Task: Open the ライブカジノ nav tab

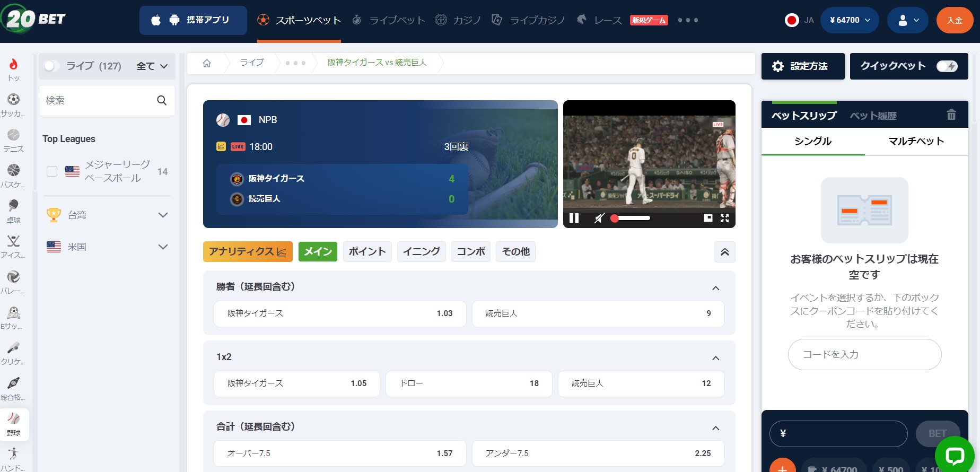Action: [x=528, y=20]
